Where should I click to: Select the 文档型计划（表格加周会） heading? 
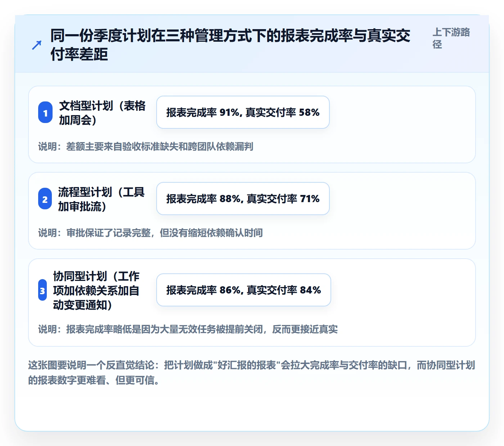click(103, 113)
